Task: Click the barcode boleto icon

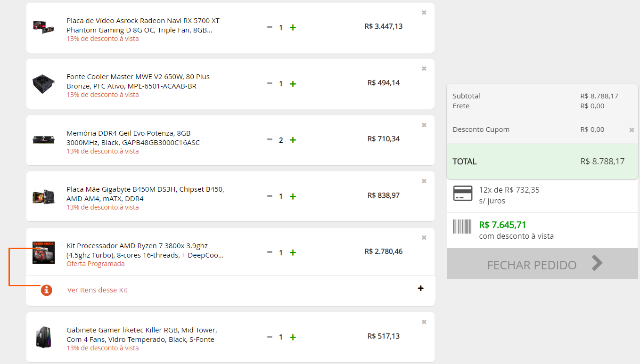Action: [x=462, y=227]
